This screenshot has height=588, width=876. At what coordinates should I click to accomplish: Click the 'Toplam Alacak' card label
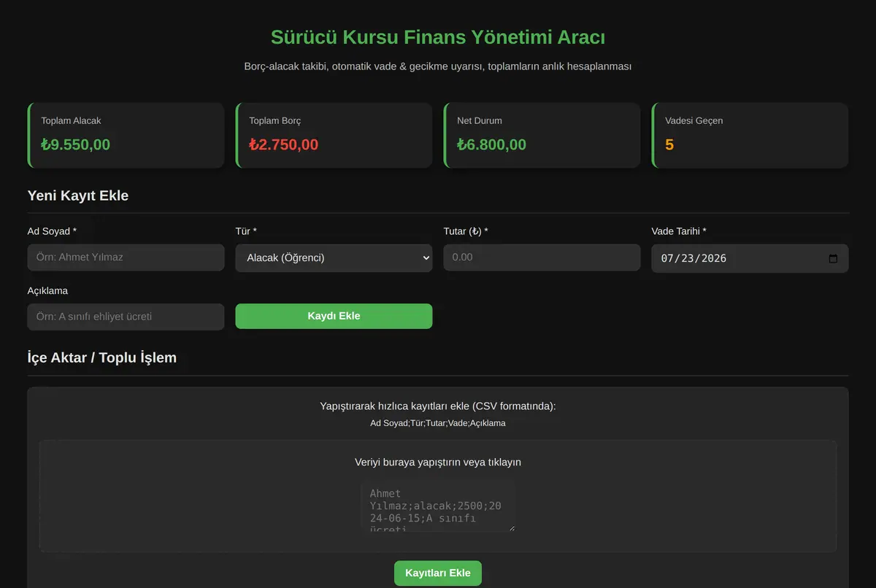[72, 120]
